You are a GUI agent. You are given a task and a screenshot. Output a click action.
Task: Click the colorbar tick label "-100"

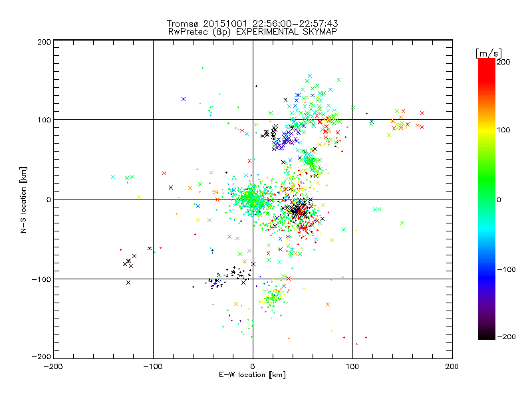pos(506,269)
